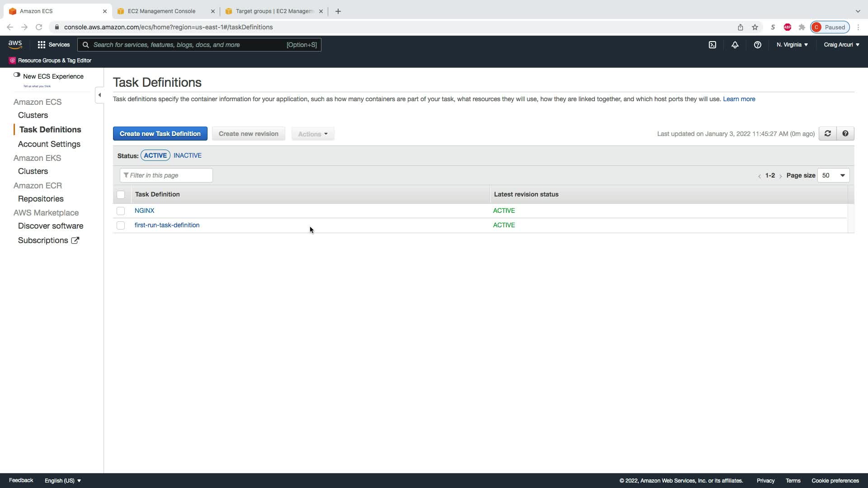Tick the select-all header checkbox
This screenshot has height=488, width=868.
pos(121,195)
